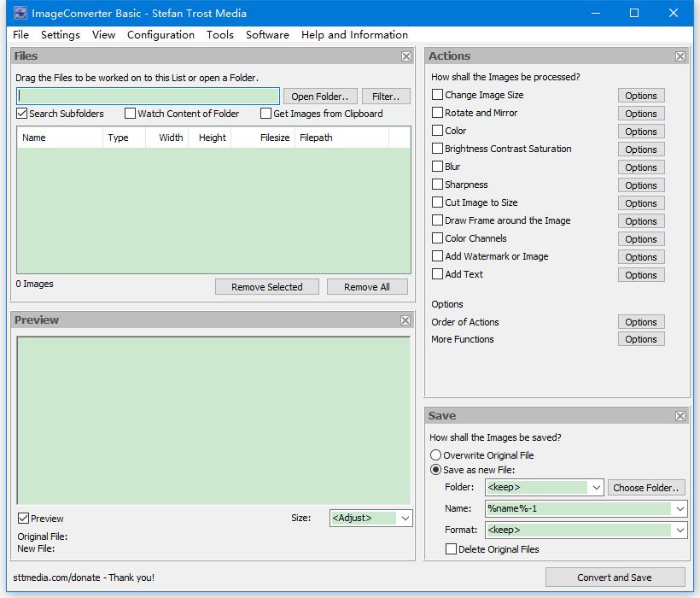Image resolution: width=700 pixels, height=598 pixels.
Task: Close the Files panel with its X icon
Action: (405, 56)
